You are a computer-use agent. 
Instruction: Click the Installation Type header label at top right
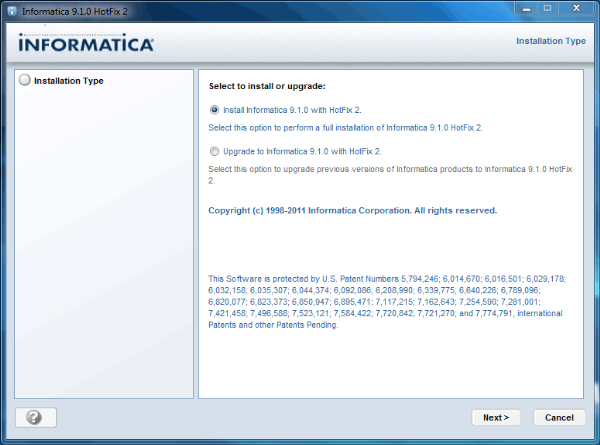click(x=551, y=41)
